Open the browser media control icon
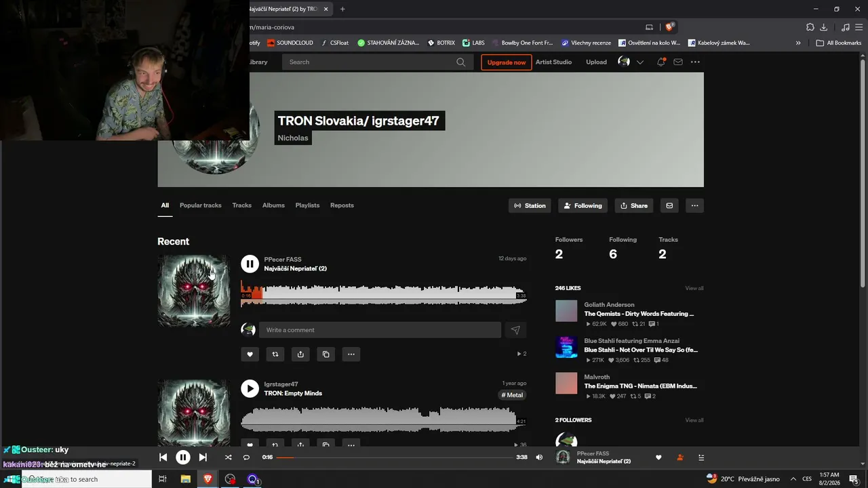 pos(845,27)
